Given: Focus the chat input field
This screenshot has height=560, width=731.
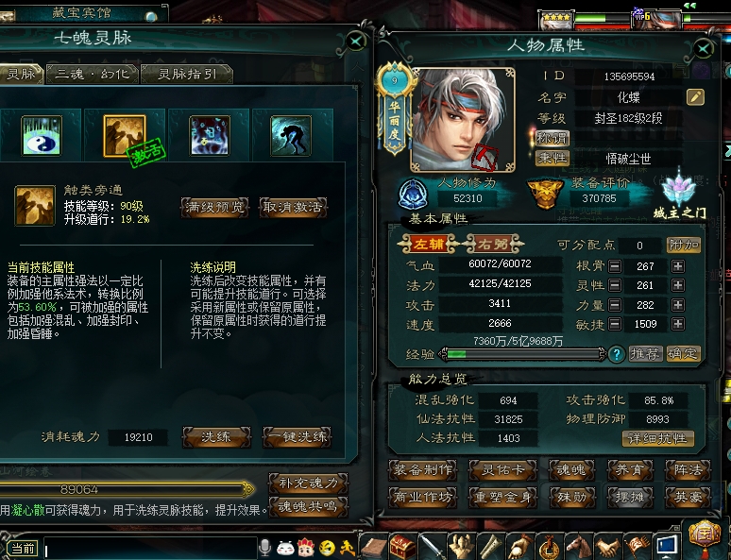Looking at the screenshot, I should coord(150,548).
